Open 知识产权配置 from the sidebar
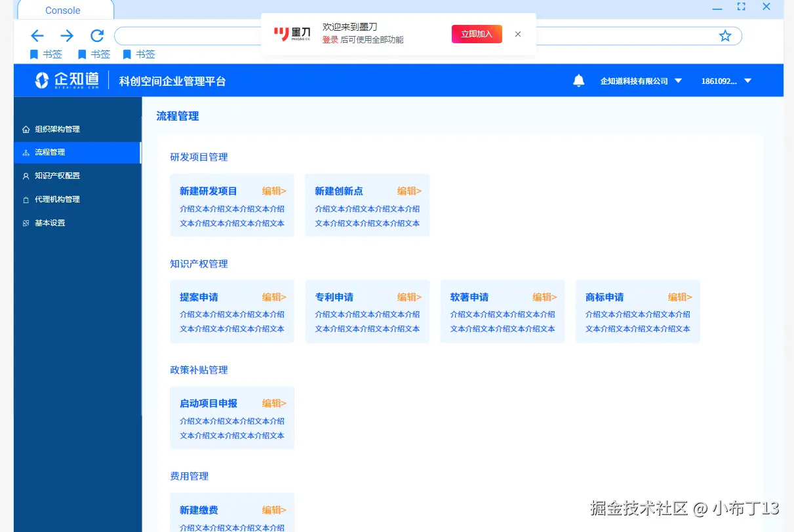This screenshot has width=794, height=532. pos(58,176)
